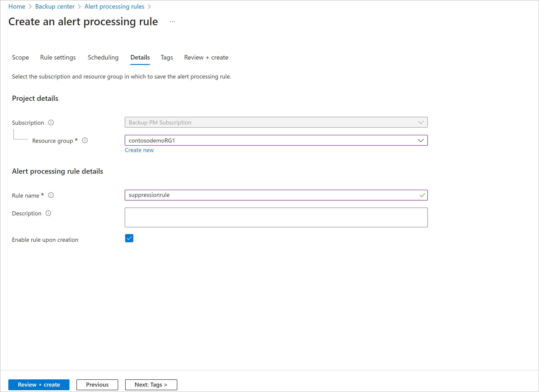
Task: Click the Scope tab
Action: [x=20, y=57]
